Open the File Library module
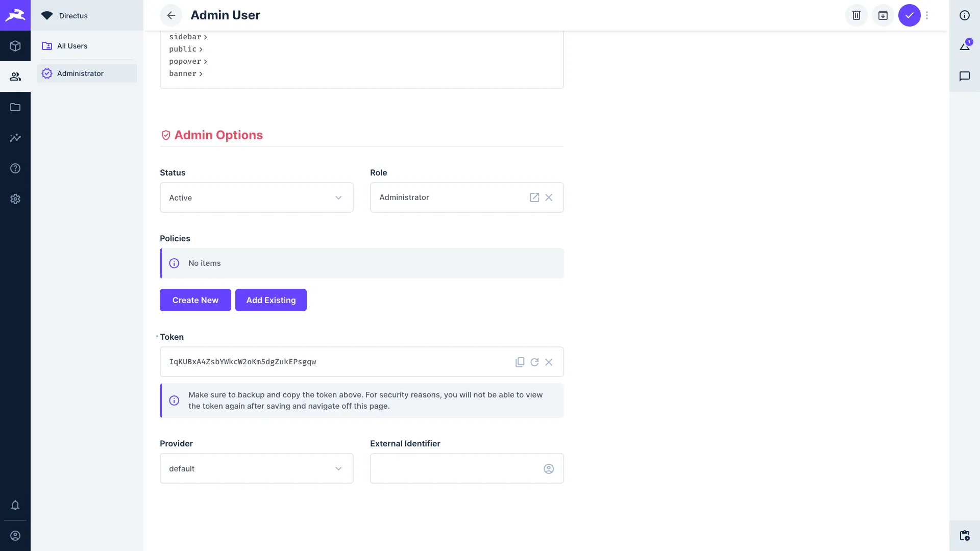Viewport: 980px width, 551px height. (15, 107)
